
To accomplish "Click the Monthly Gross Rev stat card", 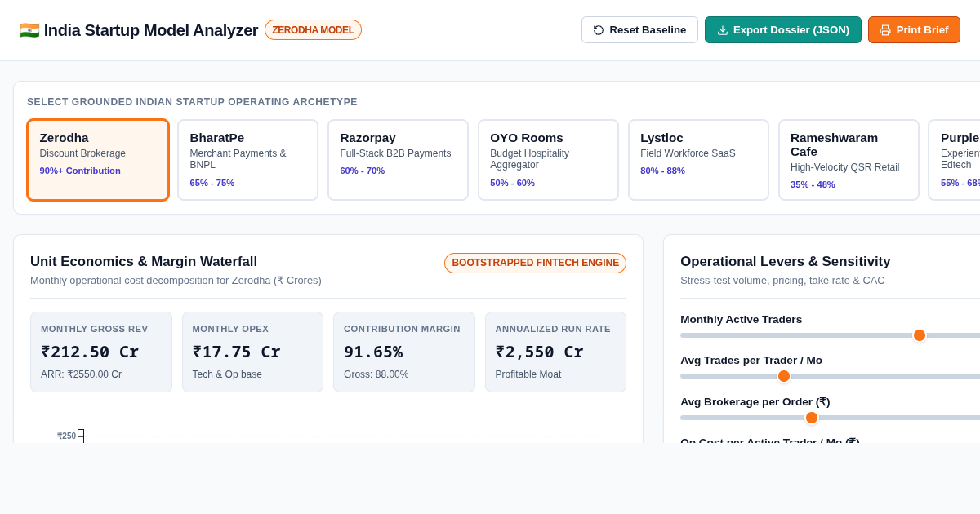I will pos(101,352).
